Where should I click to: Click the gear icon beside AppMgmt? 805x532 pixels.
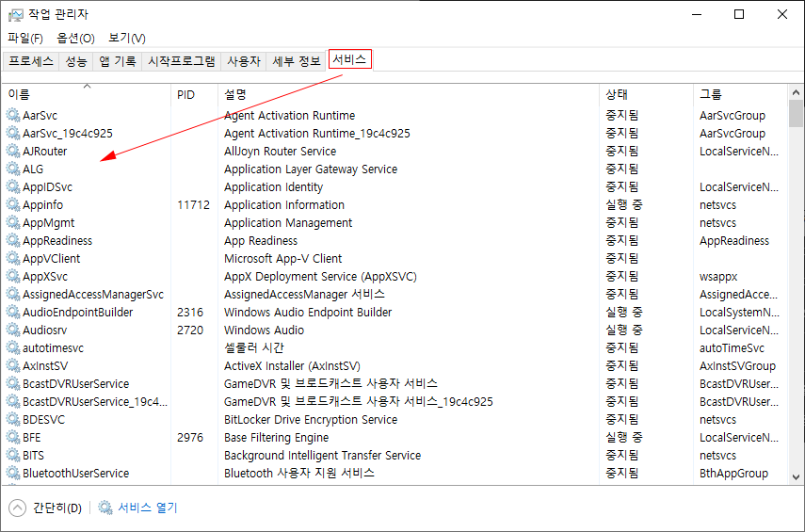click(13, 222)
